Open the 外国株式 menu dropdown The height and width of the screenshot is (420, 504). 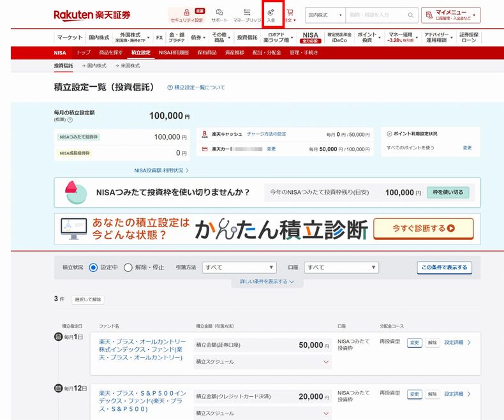[x=132, y=37]
